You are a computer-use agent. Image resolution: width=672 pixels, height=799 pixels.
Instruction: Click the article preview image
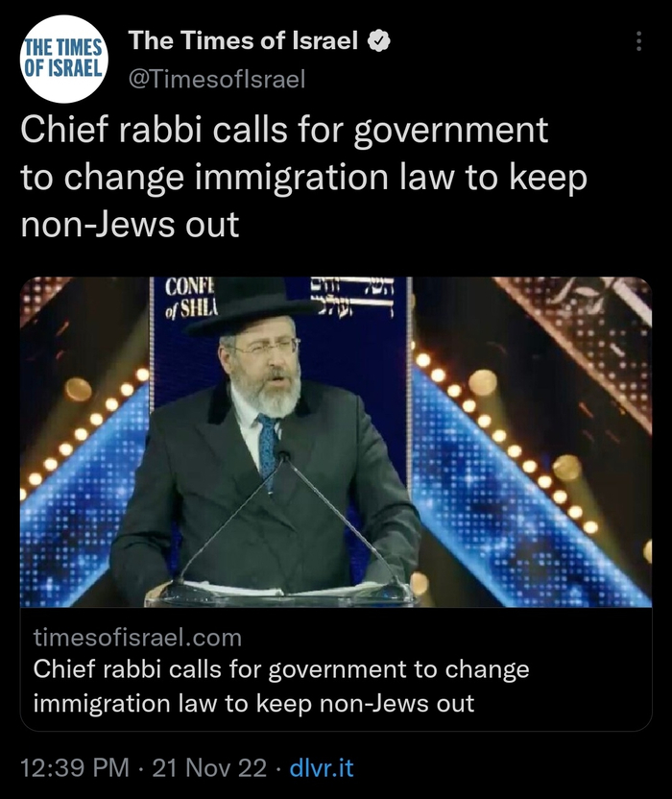coord(336,442)
